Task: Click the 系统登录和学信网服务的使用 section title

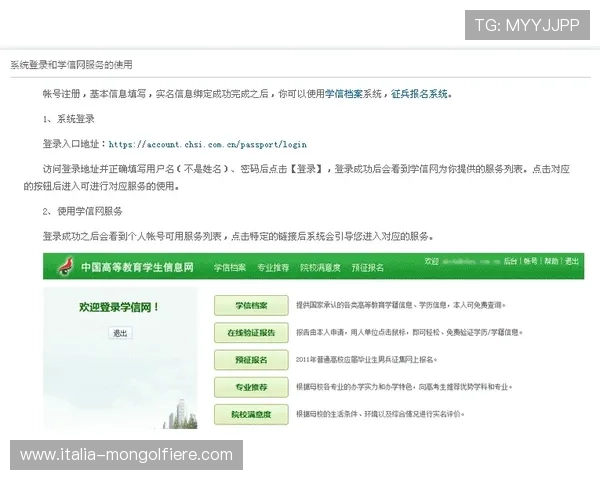Action: coord(71,65)
